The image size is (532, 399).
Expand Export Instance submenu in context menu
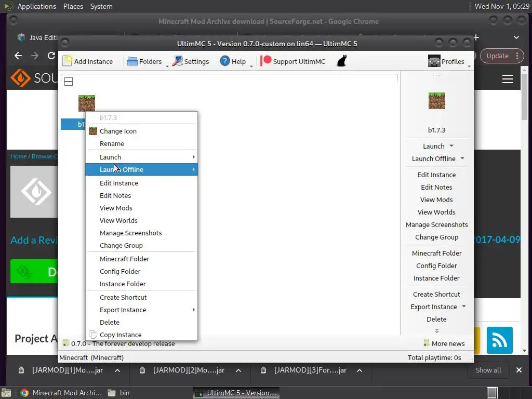coord(193,310)
